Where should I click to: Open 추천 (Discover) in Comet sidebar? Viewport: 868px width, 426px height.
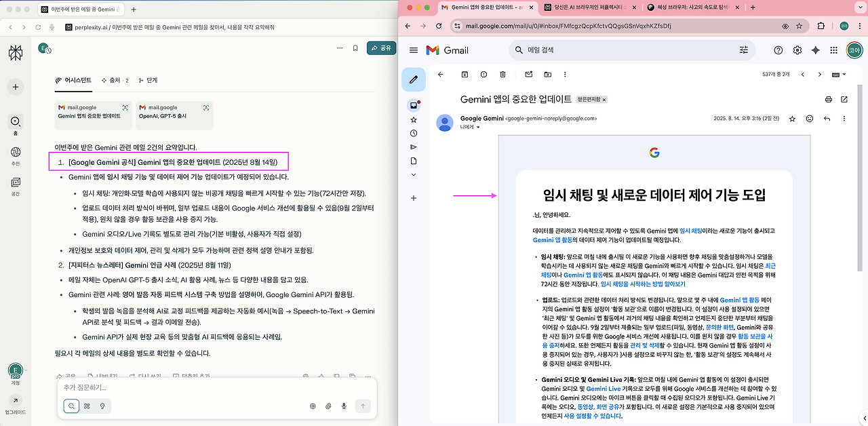point(15,155)
